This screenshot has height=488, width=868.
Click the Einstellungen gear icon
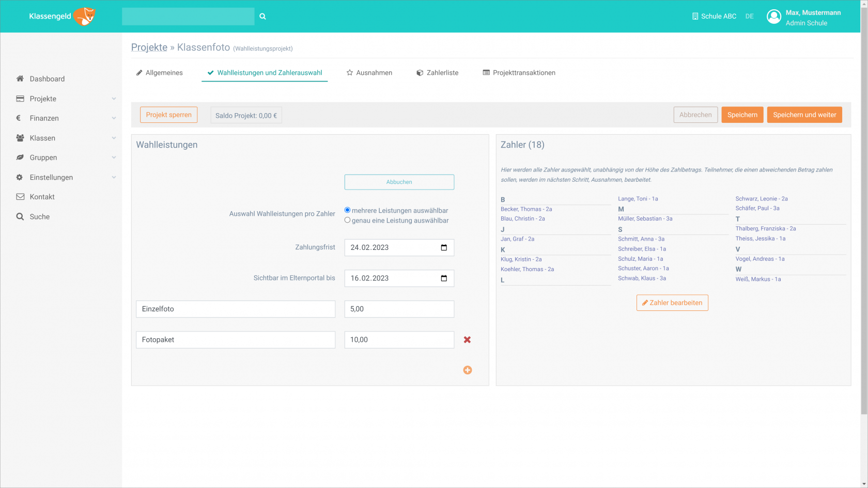[x=20, y=177]
